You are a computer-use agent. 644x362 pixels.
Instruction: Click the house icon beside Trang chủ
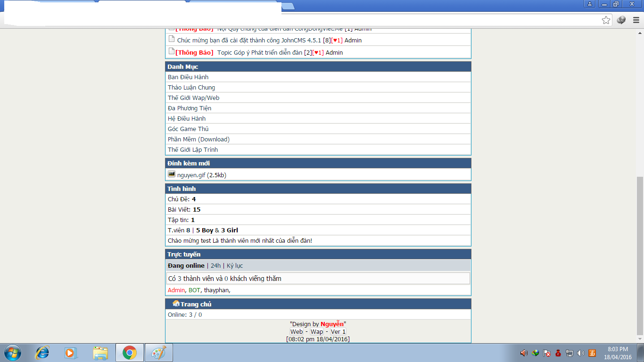point(176,304)
